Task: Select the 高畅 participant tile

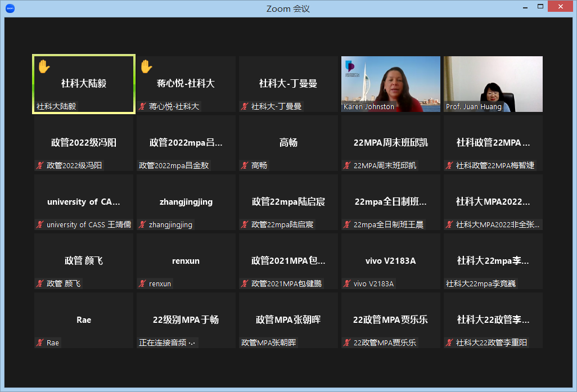Action: coord(288,143)
